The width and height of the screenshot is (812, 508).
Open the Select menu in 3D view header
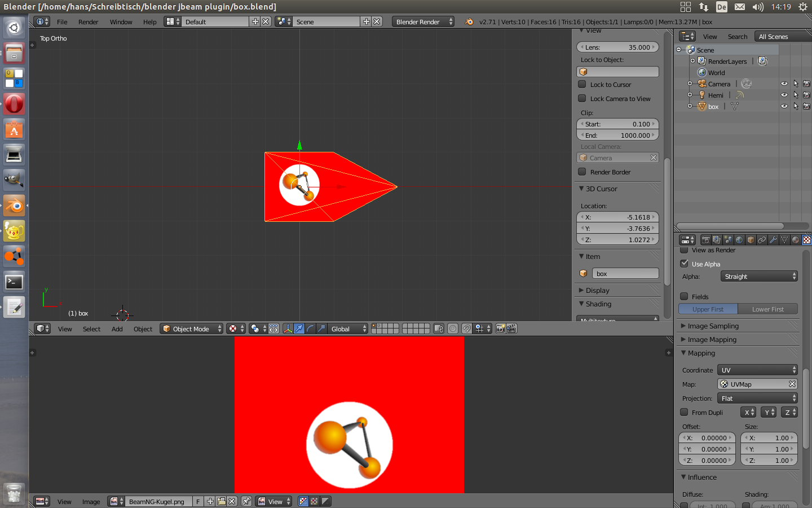click(x=91, y=329)
